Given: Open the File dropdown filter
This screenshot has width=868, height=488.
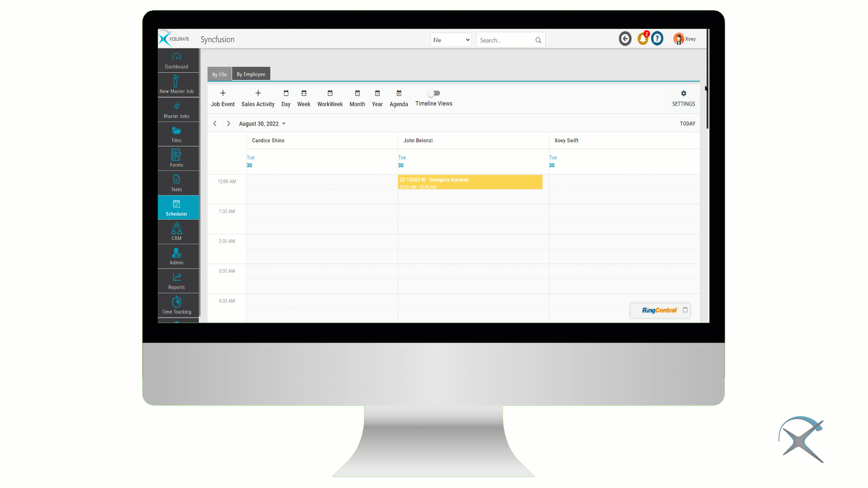Looking at the screenshot, I should click(x=451, y=40).
